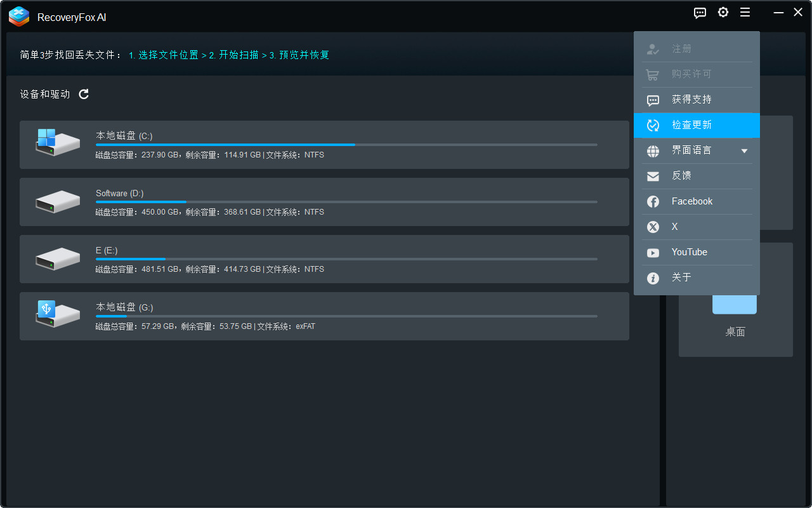Click the Facebook icon in menu

[x=653, y=202]
